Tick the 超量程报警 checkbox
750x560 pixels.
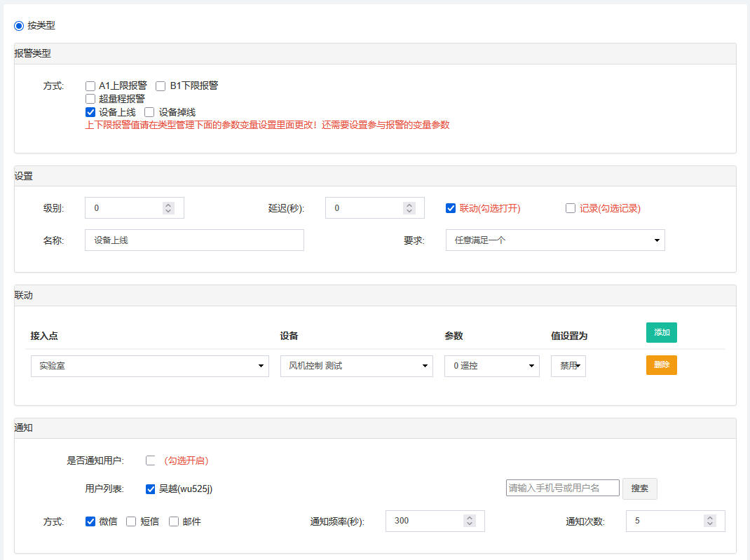[90, 99]
